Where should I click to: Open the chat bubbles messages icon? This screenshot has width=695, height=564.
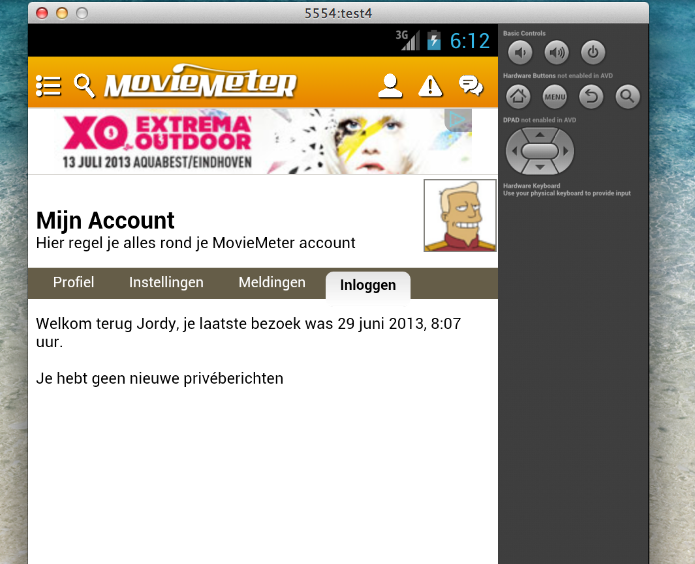pyautogui.click(x=470, y=85)
